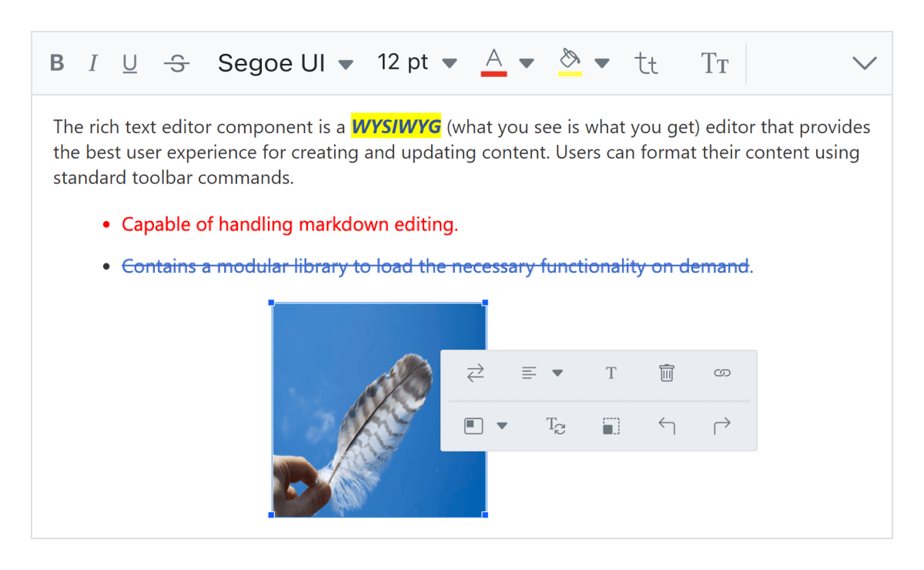The width and height of the screenshot is (924, 570).
Task: Redo using the curved right arrow
Action: point(721,425)
